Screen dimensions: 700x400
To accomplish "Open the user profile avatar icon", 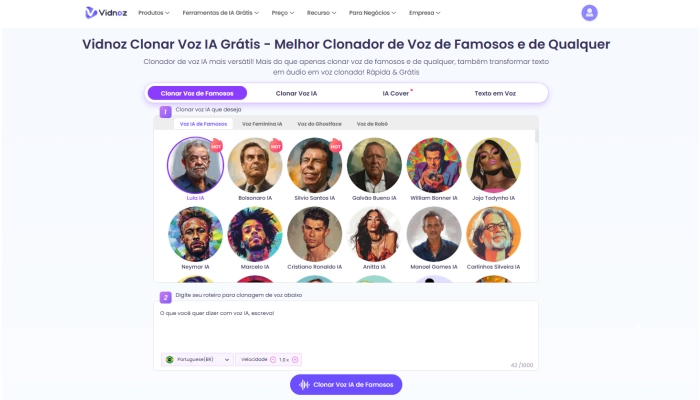I will [589, 13].
